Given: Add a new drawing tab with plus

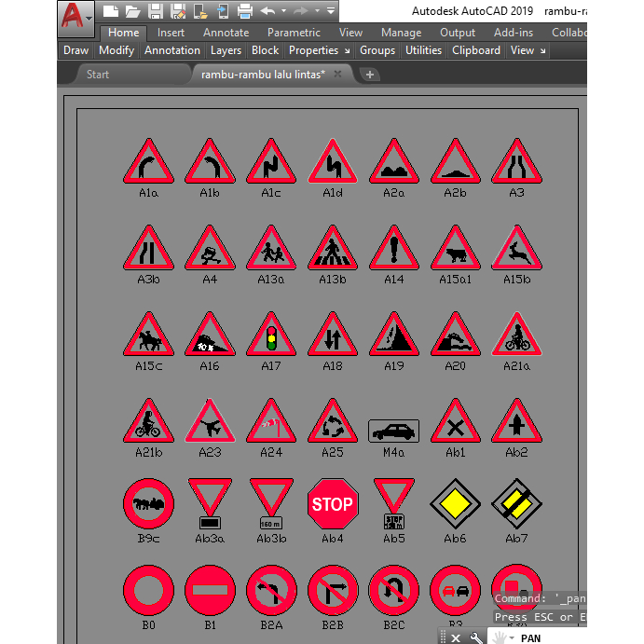Looking at the screenshot, I should pos(370,75).
